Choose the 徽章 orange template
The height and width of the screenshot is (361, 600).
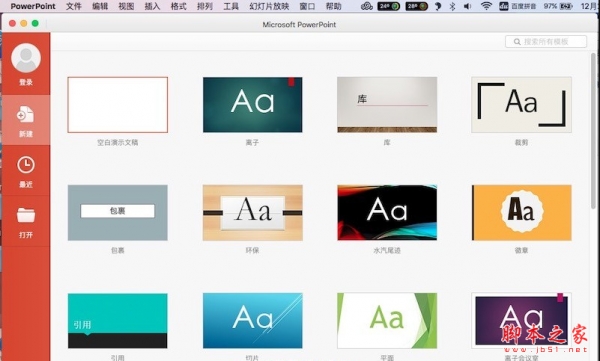coord(521,212)
